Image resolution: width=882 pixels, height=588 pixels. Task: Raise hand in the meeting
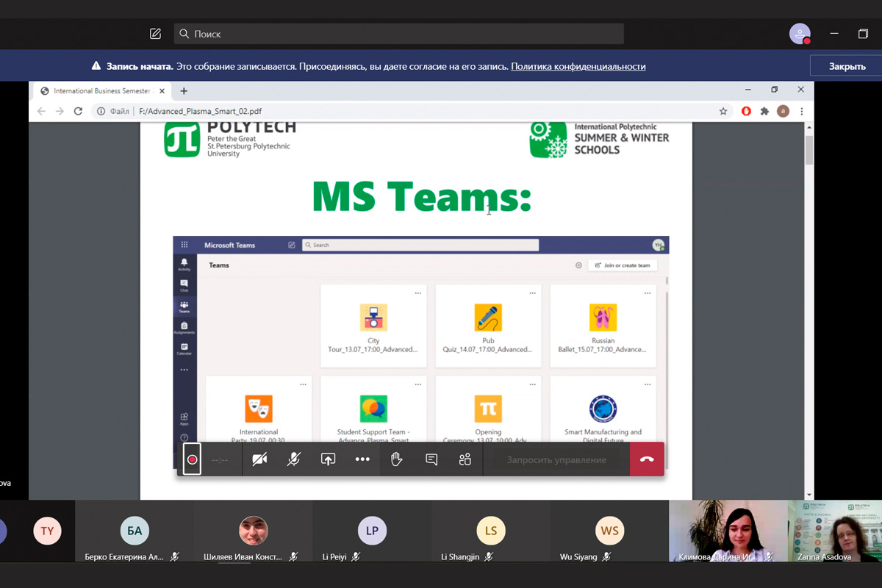[397, 459]
